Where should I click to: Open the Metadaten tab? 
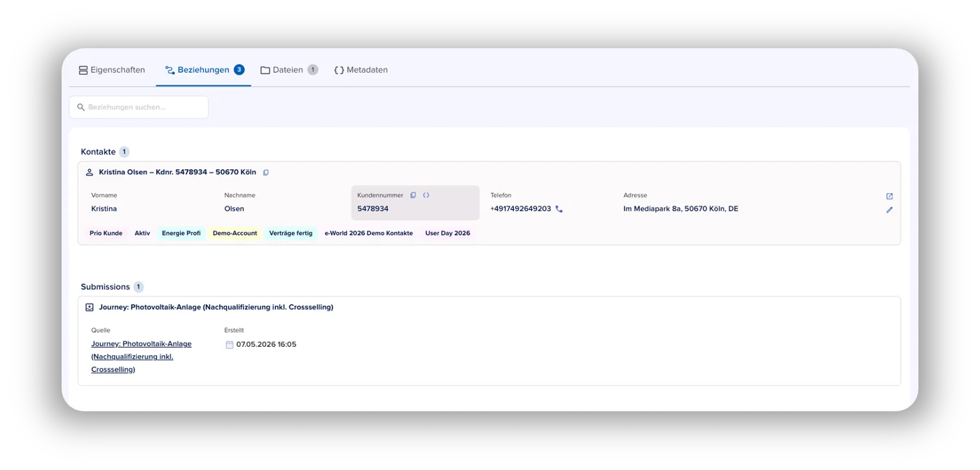pyautogui.click(x=360, y=70)
